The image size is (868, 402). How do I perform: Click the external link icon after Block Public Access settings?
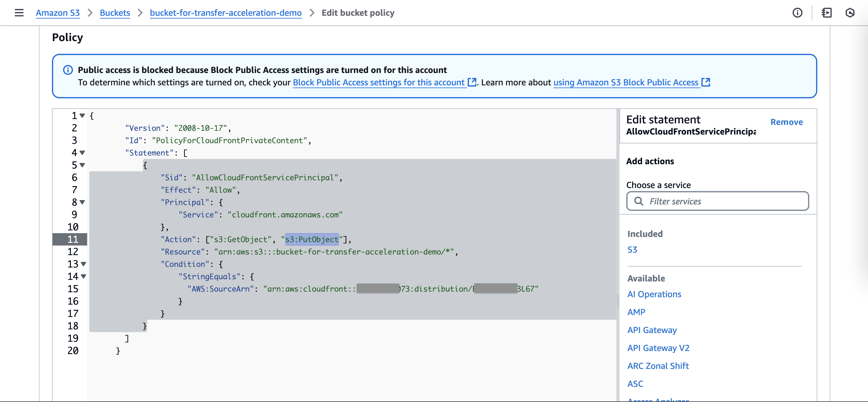click(x=472, y=82)
